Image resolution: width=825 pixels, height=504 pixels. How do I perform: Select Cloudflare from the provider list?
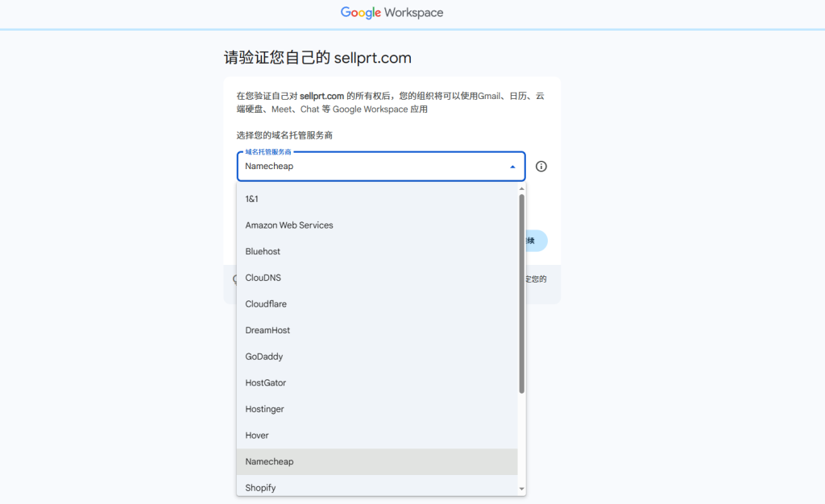coord(266,304)
